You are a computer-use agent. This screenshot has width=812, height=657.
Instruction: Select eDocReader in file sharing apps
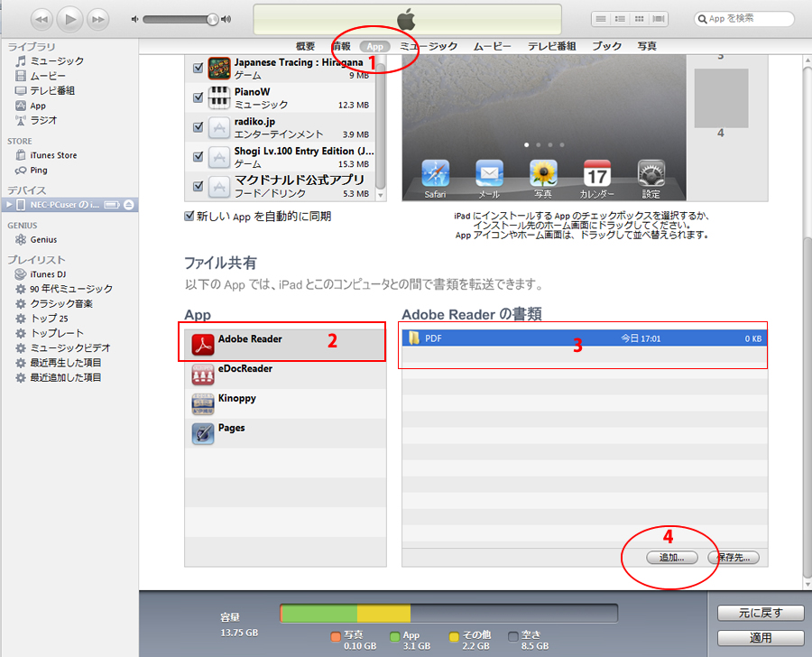click(285, 375)
